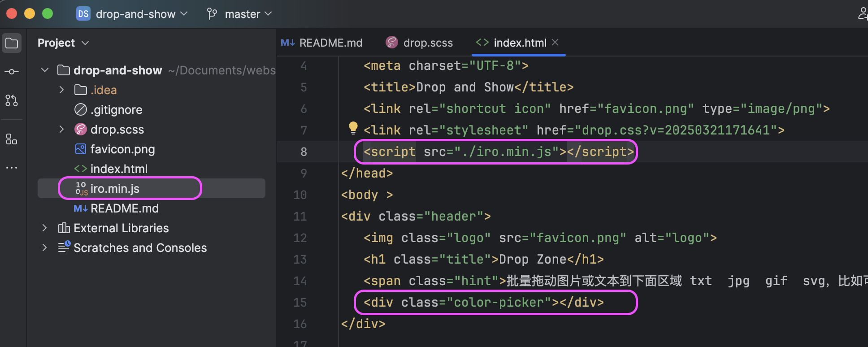868x347 pixels.
Task: Click the div class header line
Action: 416,217
